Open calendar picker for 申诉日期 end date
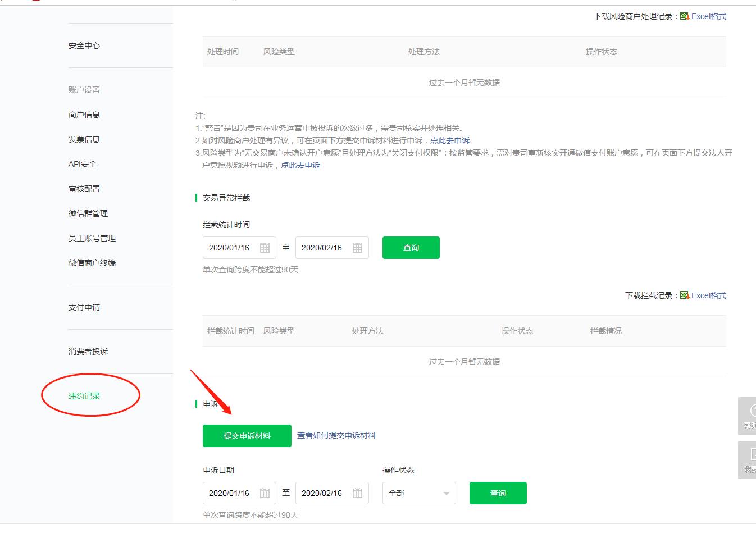The width and height of the screenshot is (756, 533). (358, 493)
